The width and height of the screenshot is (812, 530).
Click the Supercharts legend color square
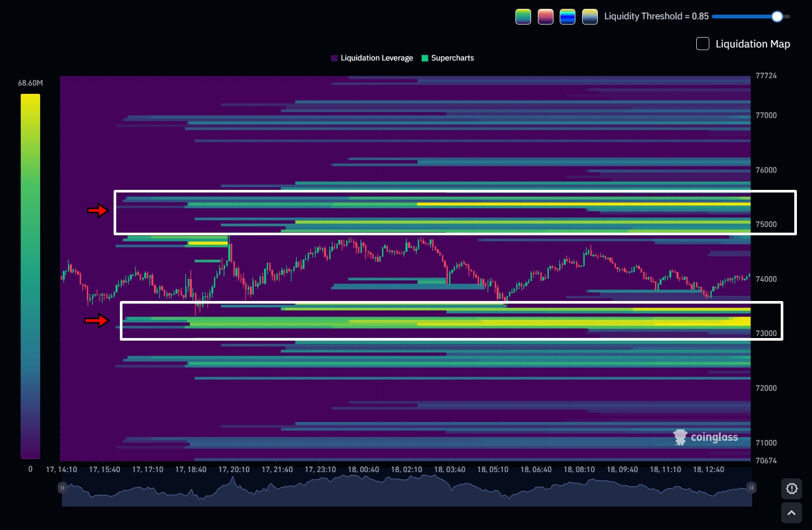425,58
